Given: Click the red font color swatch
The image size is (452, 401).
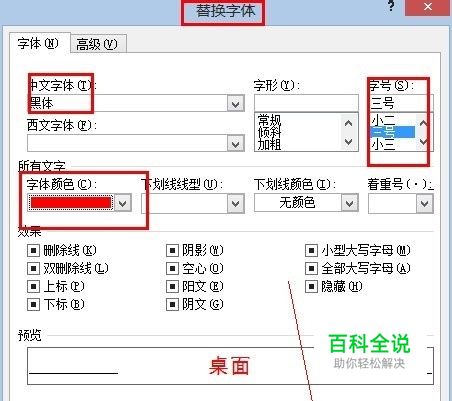Looking at the screenshot, I should coord(71,203).
